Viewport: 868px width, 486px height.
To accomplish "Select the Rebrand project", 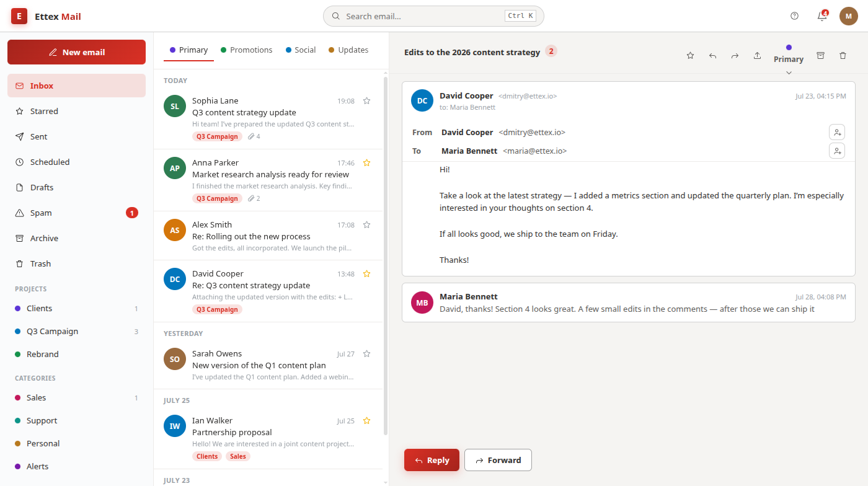I will coord(76,354).
